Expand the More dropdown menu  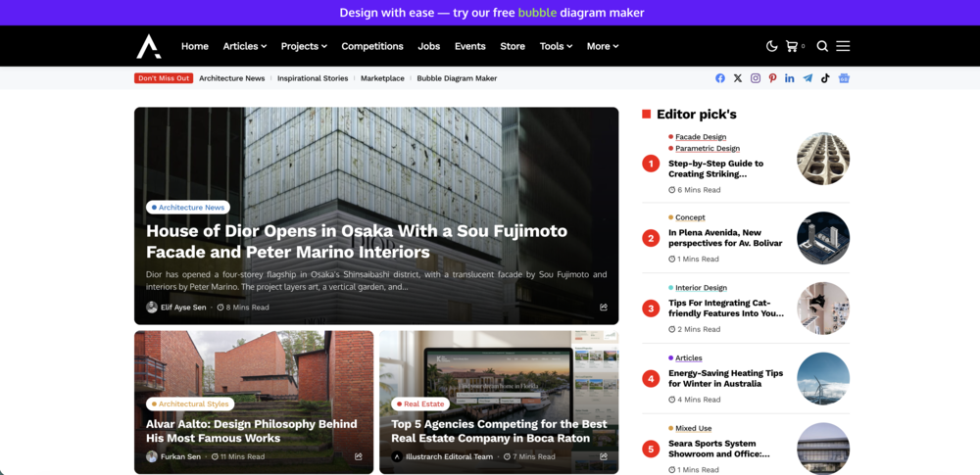click(603, 46)
